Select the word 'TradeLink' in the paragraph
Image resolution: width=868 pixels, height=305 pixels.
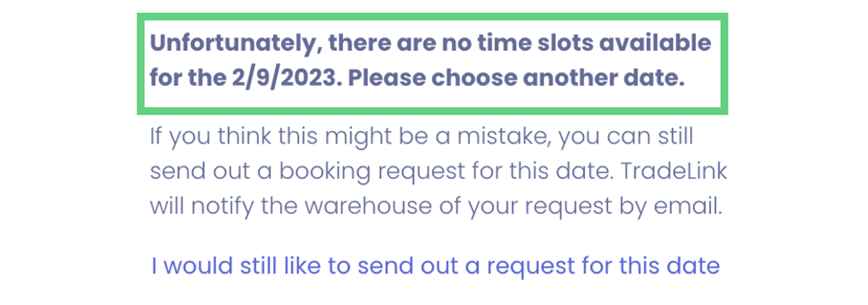[674, 171]
